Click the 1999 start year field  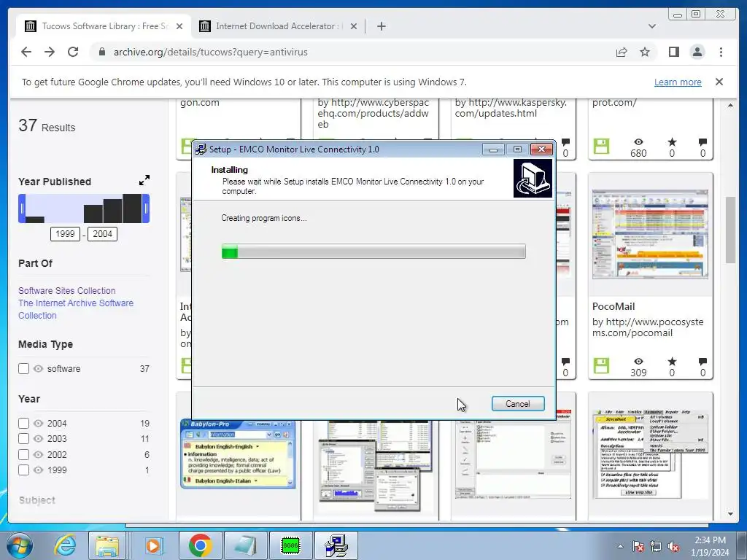coord(65,234)
